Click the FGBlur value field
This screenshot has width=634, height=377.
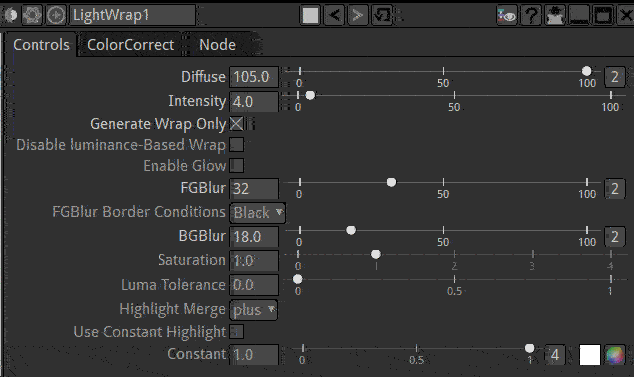coord(254,188)
